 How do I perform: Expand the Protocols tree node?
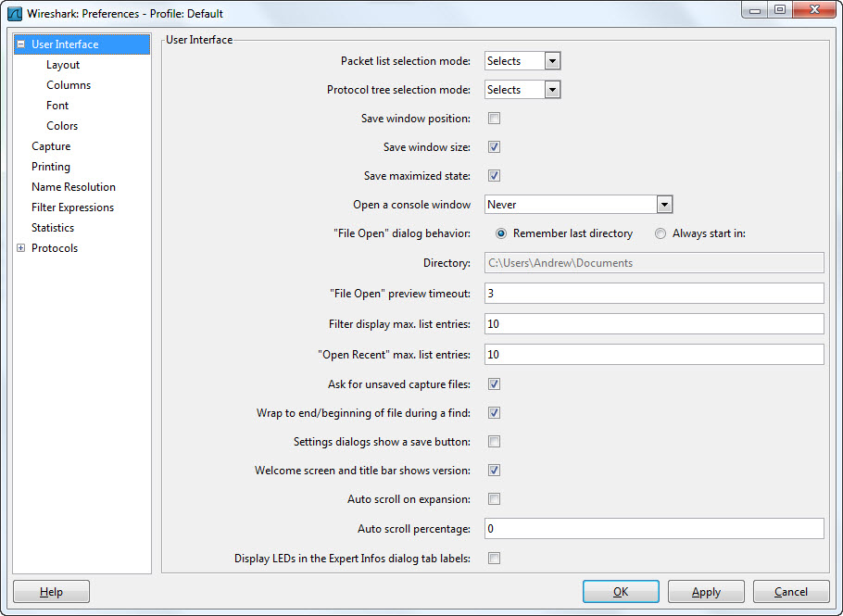pyautogui.click(x=20, y=248)
